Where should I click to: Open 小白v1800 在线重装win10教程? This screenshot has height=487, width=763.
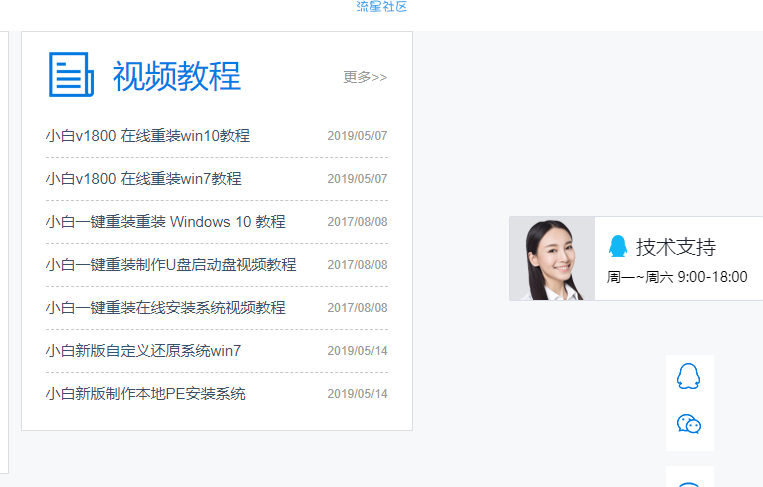(148, 135)
